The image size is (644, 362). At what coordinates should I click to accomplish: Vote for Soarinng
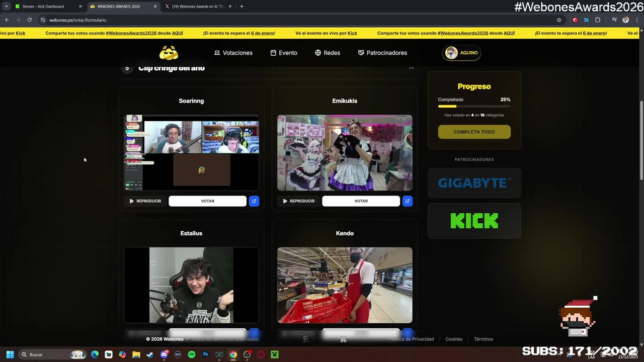pos(207,201)
